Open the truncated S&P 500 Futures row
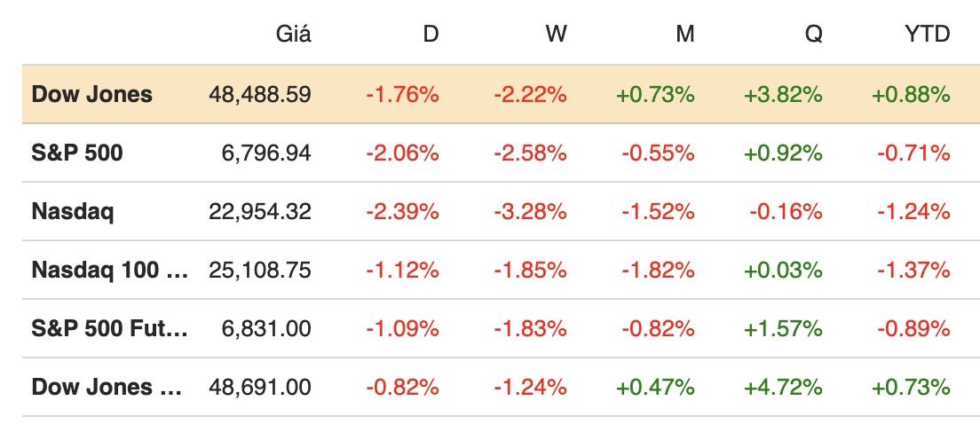Viewport: 980px width, 440px height. 110,328
